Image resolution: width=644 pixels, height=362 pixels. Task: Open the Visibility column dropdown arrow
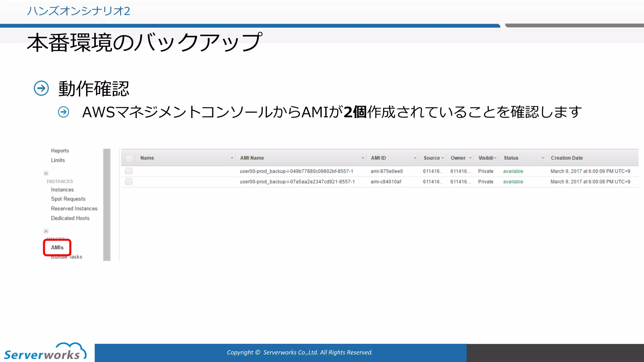pos(495,158)
